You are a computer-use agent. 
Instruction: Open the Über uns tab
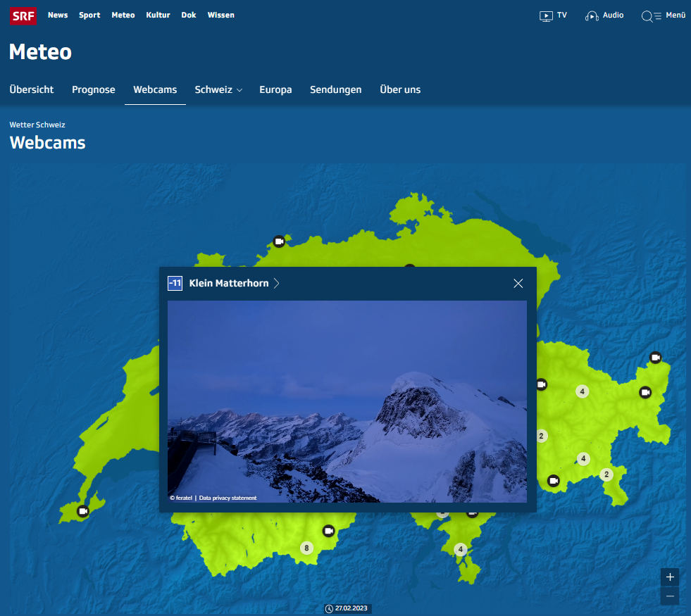click(400, 89)
